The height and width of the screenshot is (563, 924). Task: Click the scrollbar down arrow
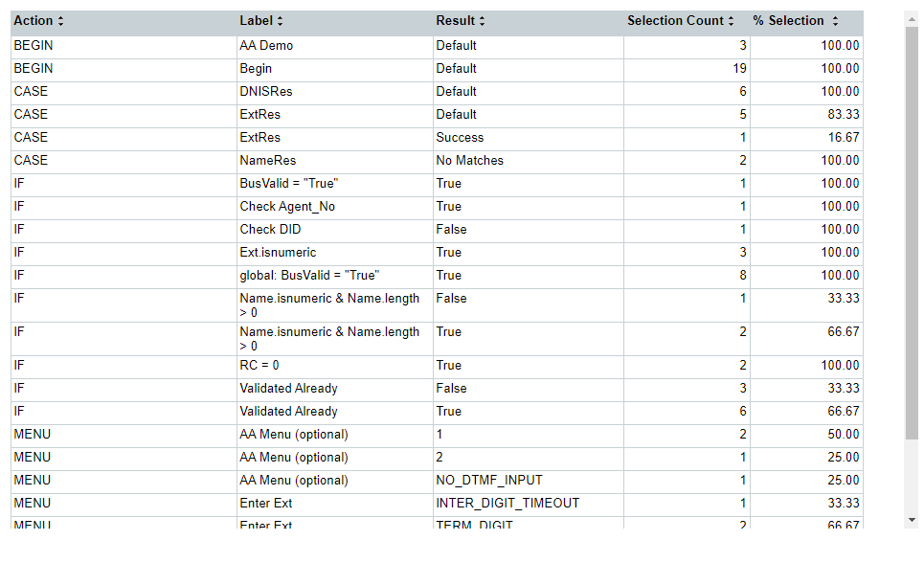point(913,520)
